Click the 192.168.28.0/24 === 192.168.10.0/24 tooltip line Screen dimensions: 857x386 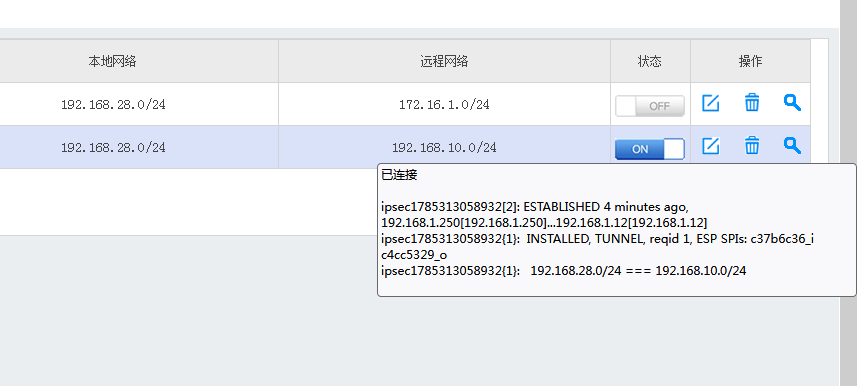pyautogui.click(x=563, y=271)
